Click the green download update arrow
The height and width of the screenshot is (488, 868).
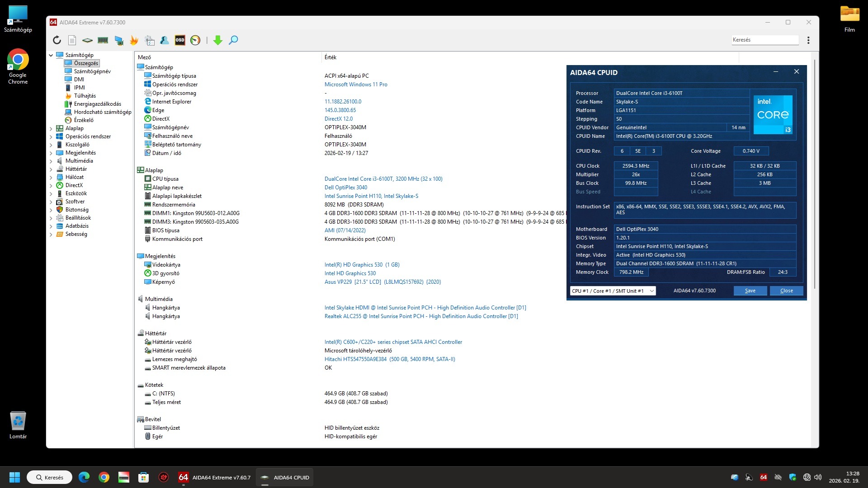click(218, 40)
